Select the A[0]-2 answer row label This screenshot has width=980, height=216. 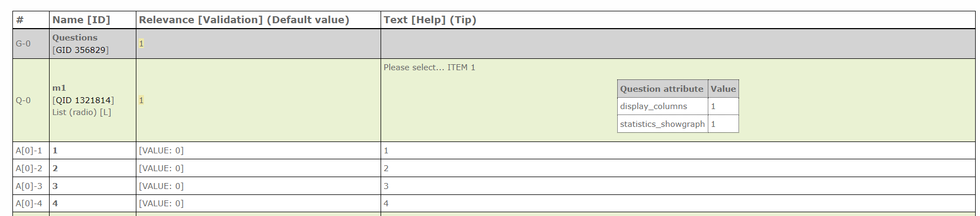click(x=29, y=168)
